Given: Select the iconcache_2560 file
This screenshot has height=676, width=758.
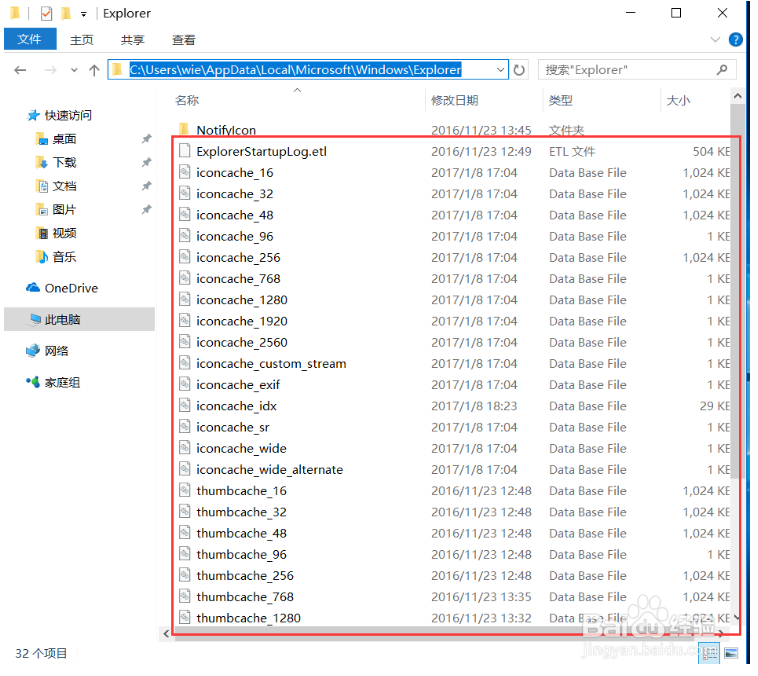Looking at the screenshot, I should coord(242,342).
